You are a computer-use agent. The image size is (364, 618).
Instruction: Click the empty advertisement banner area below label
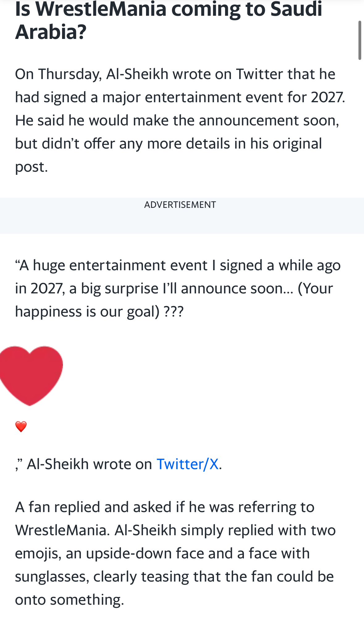(182, 222)
